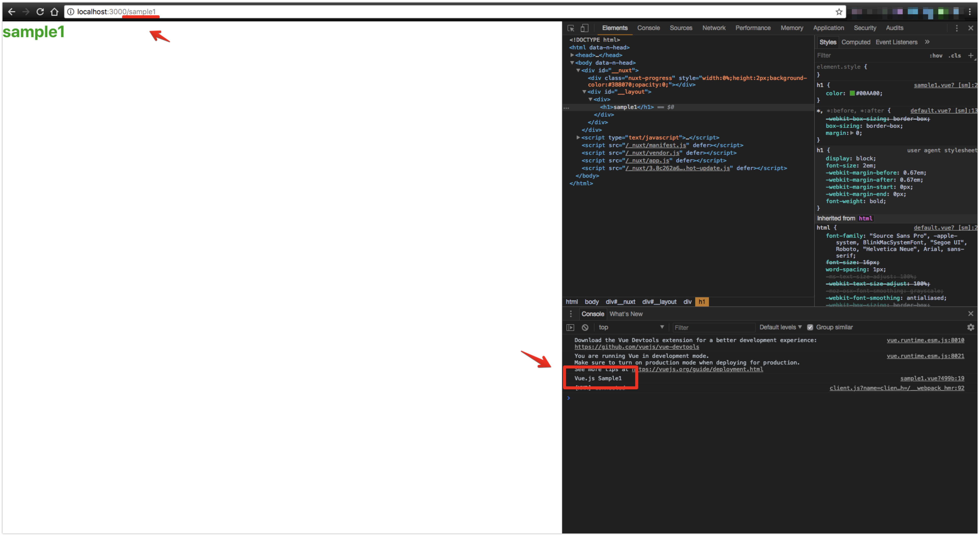Toggle the device toolbar icon
This screenshot has height=536, width=980.
tap(584, 28)
